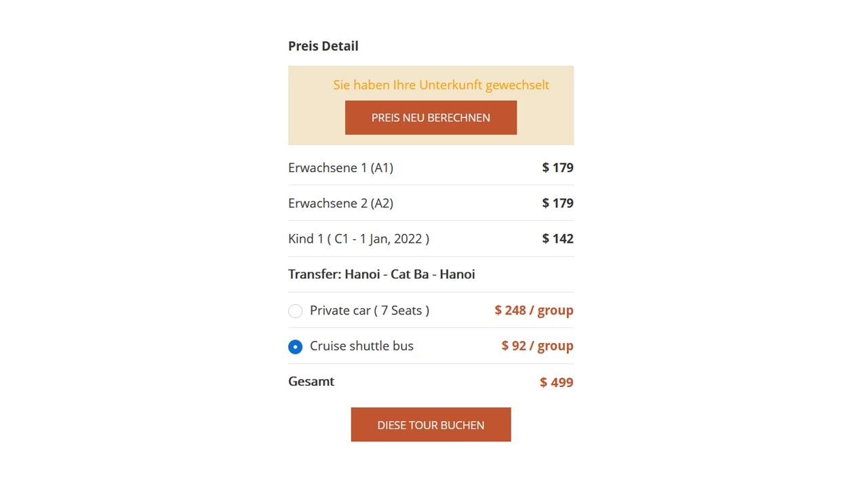Click the price for Erwachsene 2 (A2)

(x=557, y=203)
